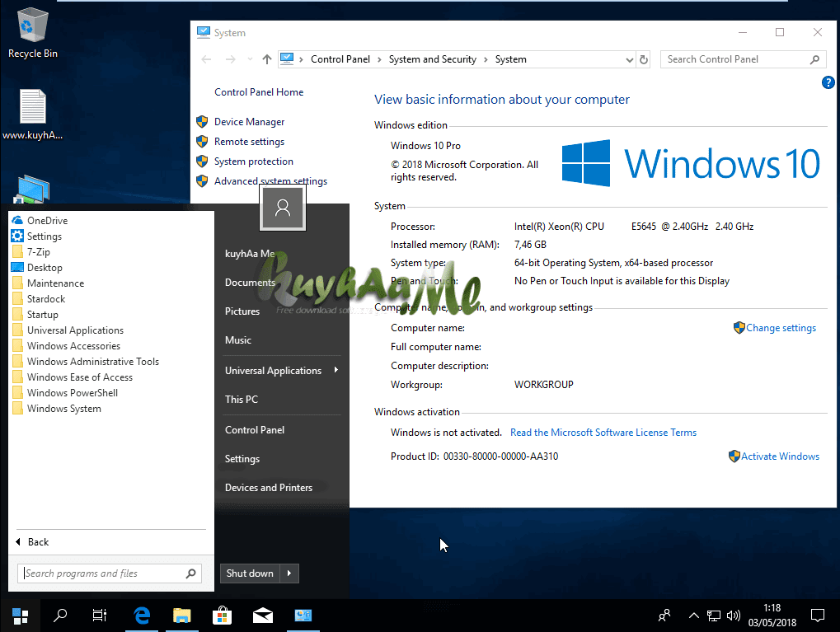The image size is (840, 632).
Task: Click the blue Help question mark icon
Action: (828, 82)
